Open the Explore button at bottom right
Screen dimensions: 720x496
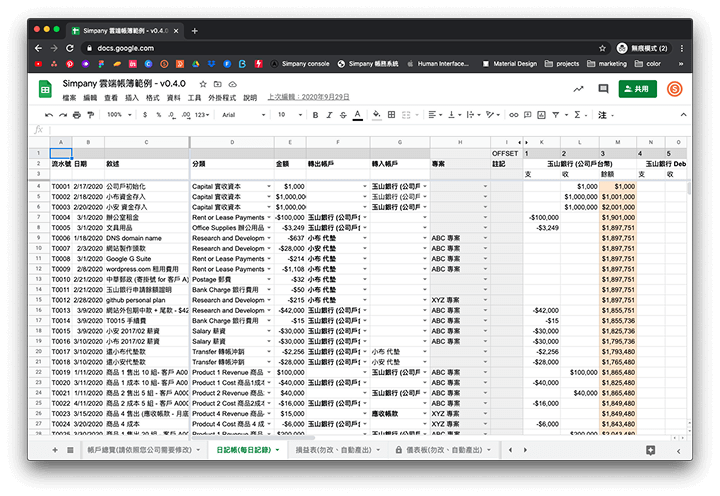click(x=651, y=451)
